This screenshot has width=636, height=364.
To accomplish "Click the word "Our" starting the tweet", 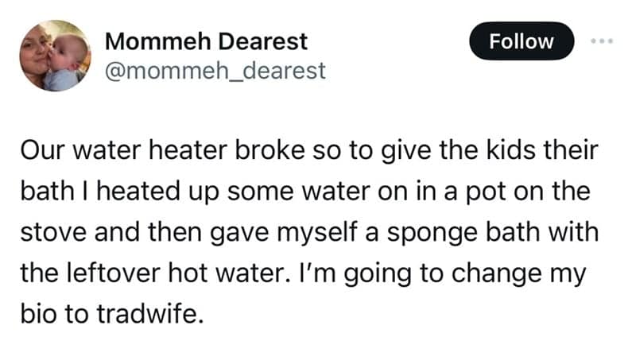I will click(37, 151).
